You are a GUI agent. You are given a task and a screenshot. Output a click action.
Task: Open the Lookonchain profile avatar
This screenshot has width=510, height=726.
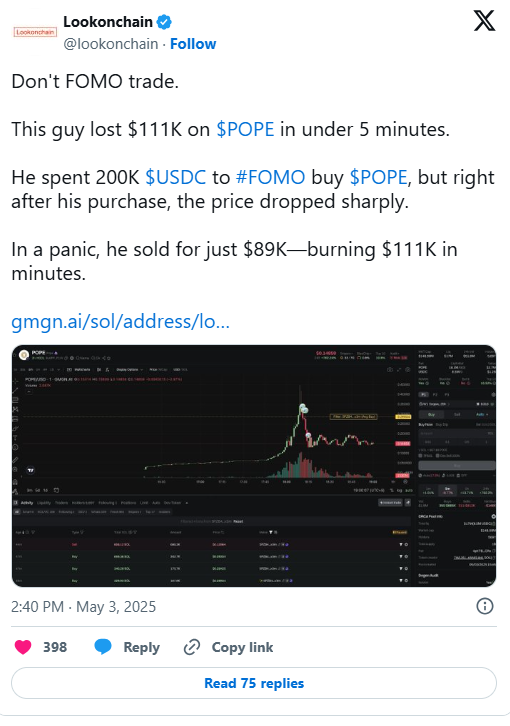[35, 32]
